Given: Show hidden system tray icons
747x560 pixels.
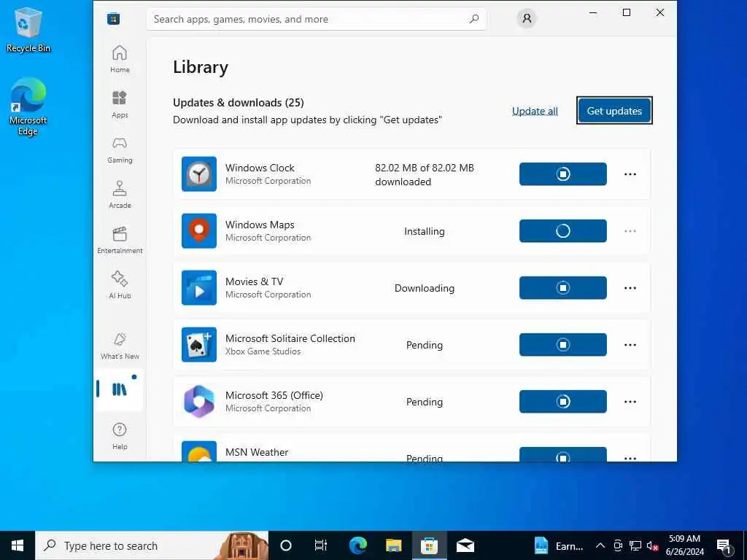Looking at the screenshot, I should [600, 545].
